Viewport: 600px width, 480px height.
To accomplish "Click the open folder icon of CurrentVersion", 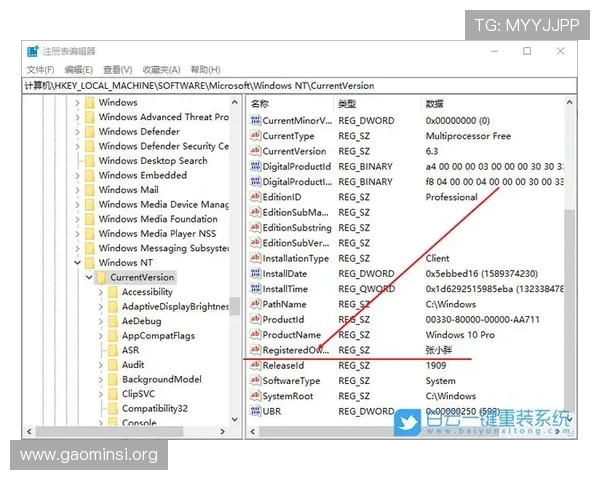I will point(100,277).
